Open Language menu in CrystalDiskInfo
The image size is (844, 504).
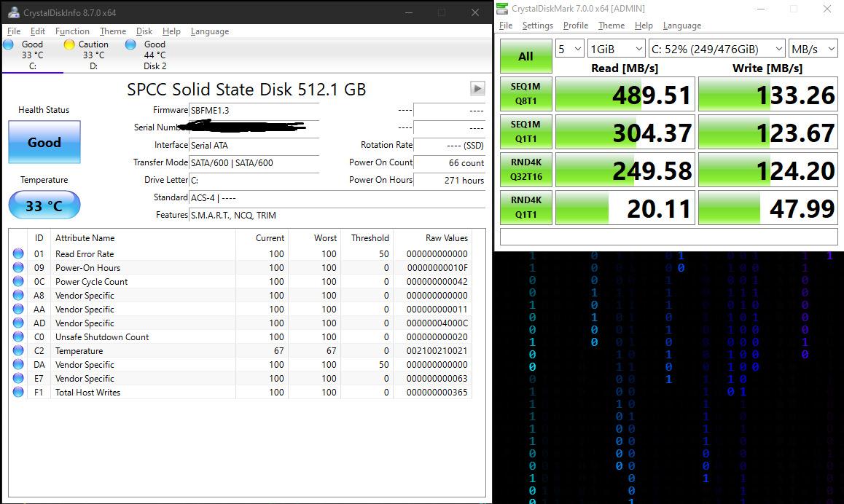(x=210, y=31)
